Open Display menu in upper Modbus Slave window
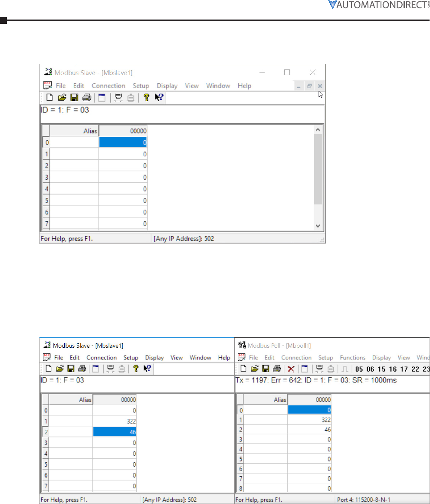The width and height of the screenshot is (430, 504). [x=167, y=86]
